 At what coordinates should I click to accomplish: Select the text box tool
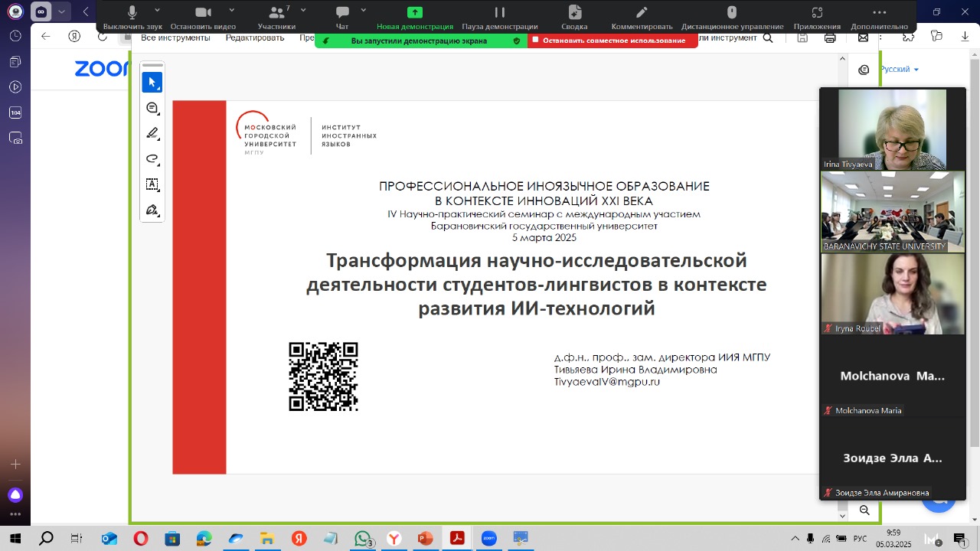click(152, 184)
